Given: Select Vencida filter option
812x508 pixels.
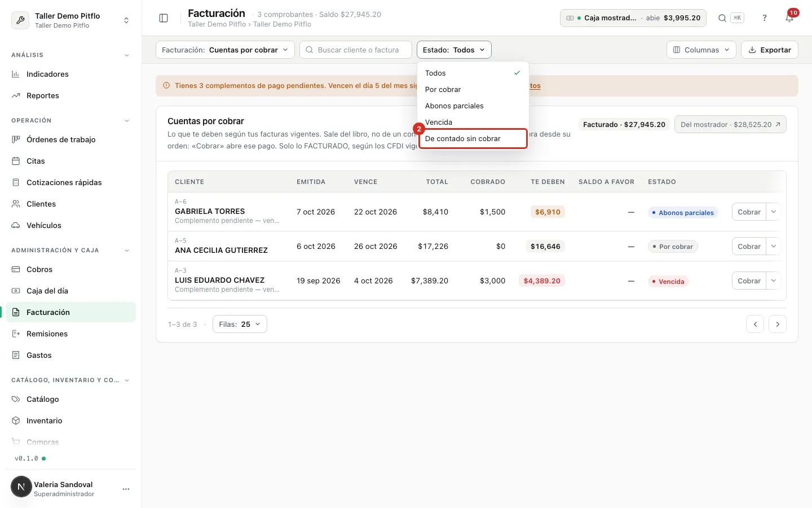Looking at the screenshot, I should pos(473,122).
